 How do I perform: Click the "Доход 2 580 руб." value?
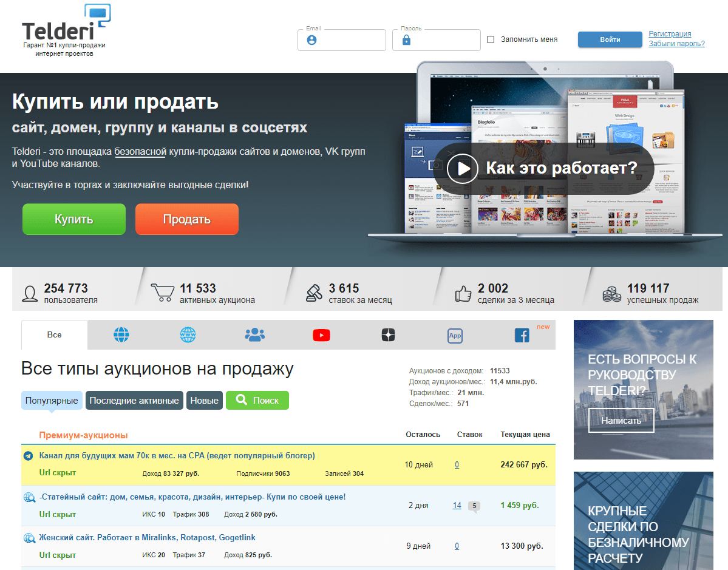(x=251, y=515)
